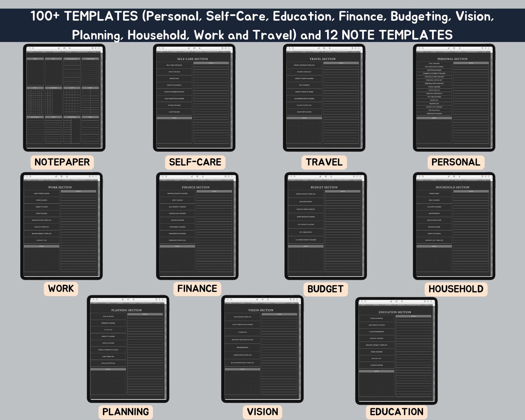Viewport: 525px width, 420px height.
Task: Open Debt Tracker in Finance section
Action: [x=177, y=200]
